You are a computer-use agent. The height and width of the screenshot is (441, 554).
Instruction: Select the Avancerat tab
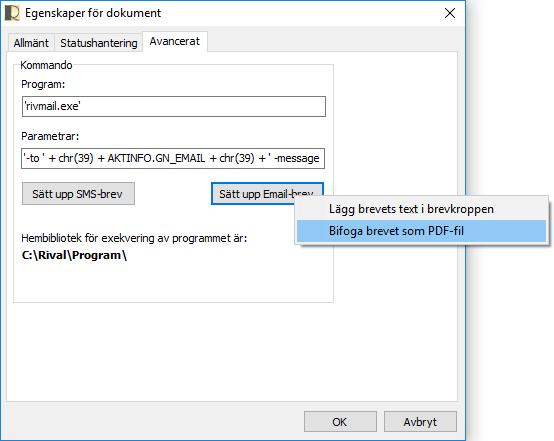pos(175,41)
